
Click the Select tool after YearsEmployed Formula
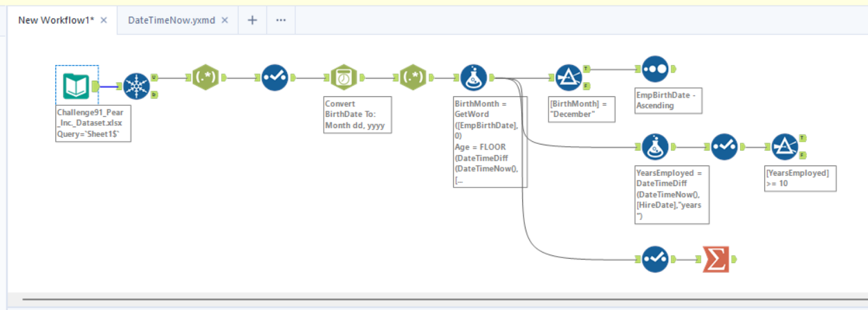724,147
